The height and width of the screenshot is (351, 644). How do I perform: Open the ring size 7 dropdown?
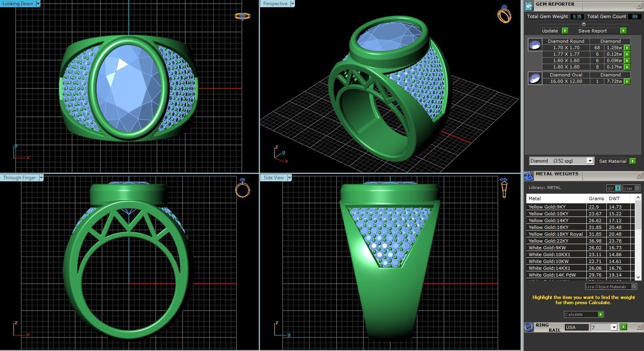coord(614,327)
